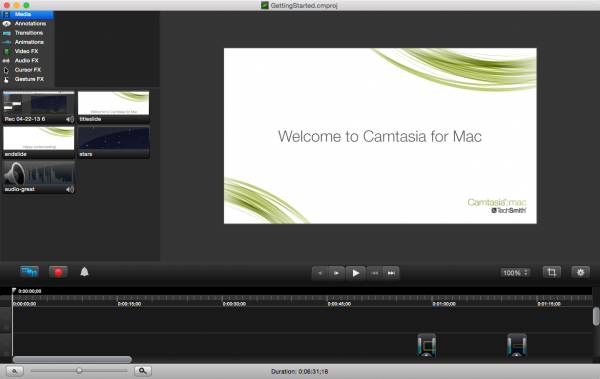Toggle the lock on upper track
The image size is (600, 379).
pos(6,327)
